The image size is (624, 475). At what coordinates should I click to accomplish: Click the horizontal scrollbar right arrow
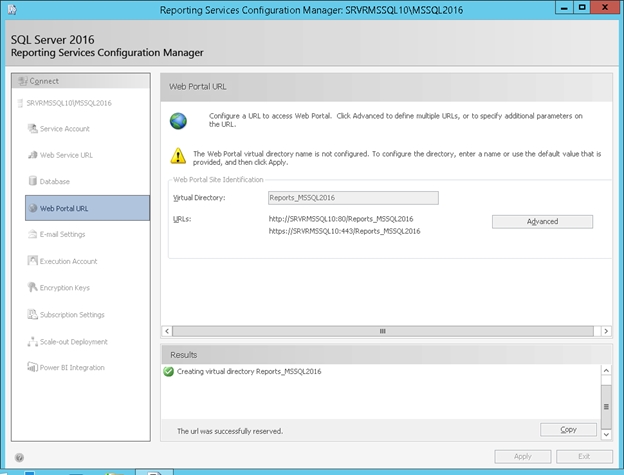click(x=606, y=331)
